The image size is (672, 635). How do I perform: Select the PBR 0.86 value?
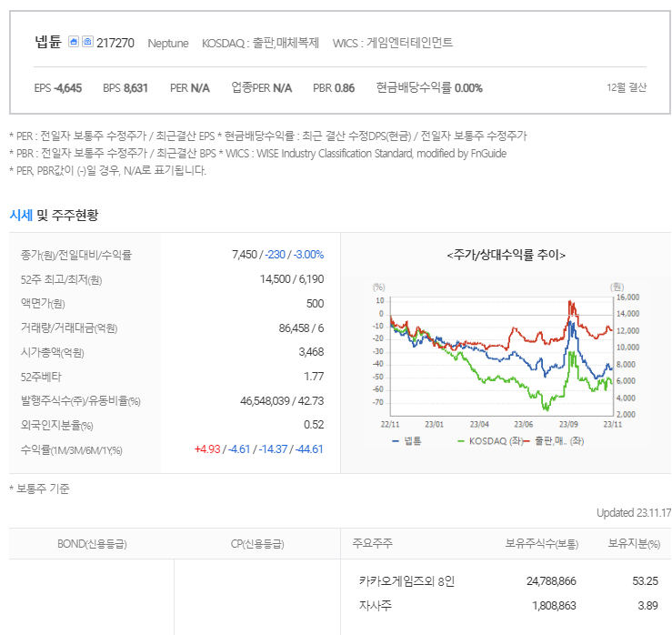tap(334, 88)
